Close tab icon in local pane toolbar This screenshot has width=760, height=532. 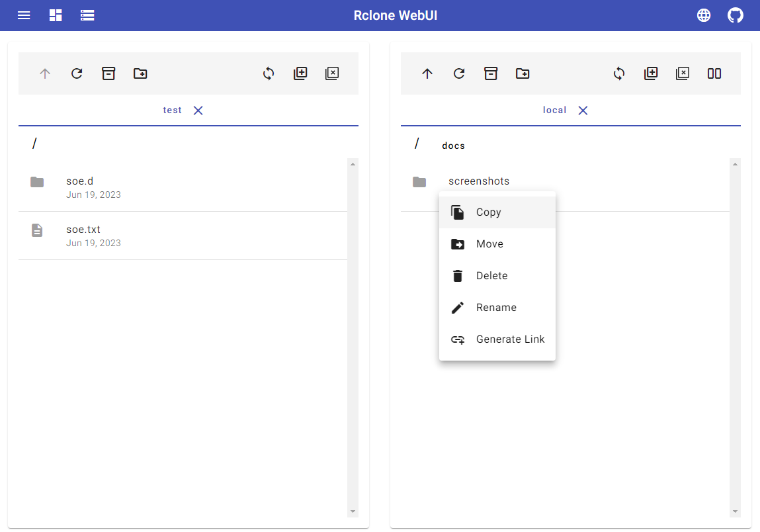[683, 73]
